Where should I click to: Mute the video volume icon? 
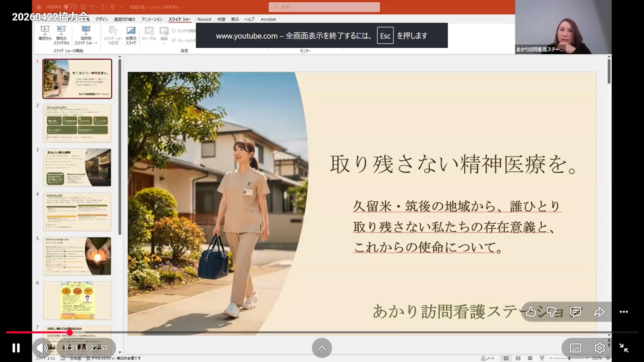tap(42, 348)
